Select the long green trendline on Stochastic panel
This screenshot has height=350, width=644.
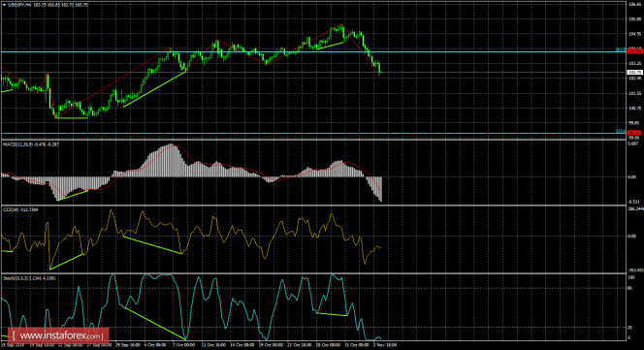tap(154, 323)
